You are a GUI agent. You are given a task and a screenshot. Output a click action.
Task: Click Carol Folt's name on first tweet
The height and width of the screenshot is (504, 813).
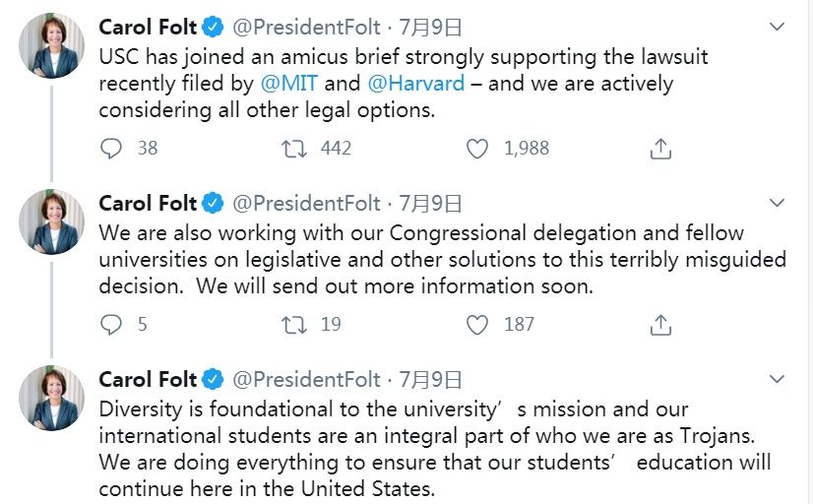click(148, 28)
